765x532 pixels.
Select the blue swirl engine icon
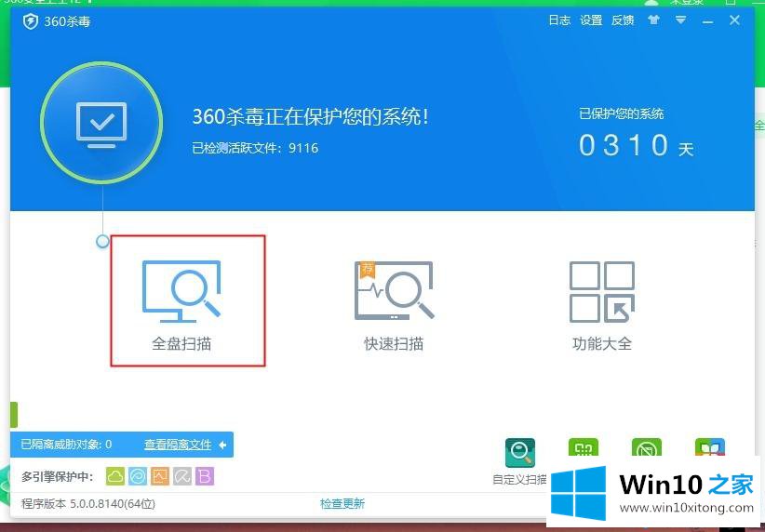coord(138,476)
